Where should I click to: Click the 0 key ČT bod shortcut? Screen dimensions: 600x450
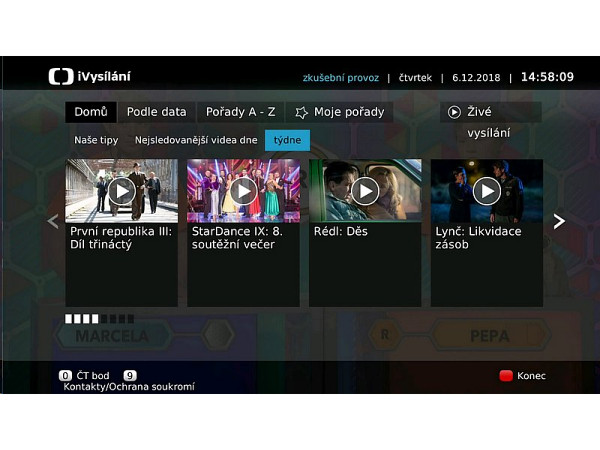point(65,376)
